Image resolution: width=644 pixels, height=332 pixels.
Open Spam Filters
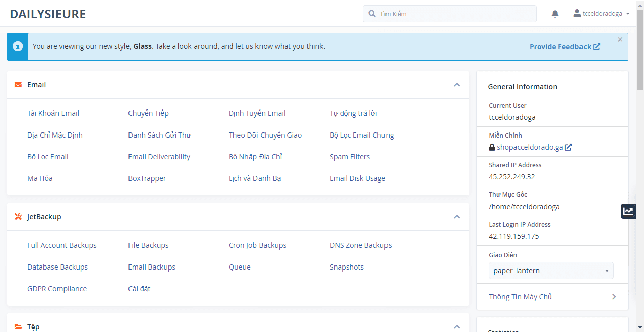pos(350,157)
